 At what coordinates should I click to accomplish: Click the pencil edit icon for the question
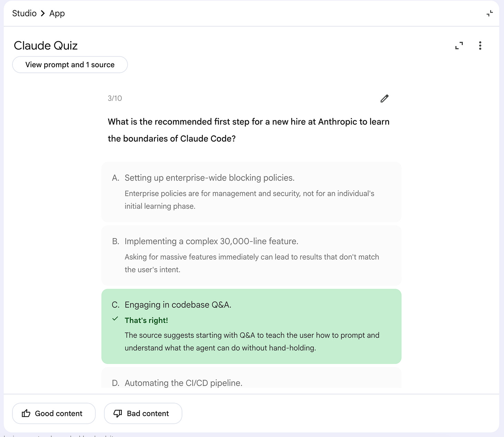pos(385,98)
